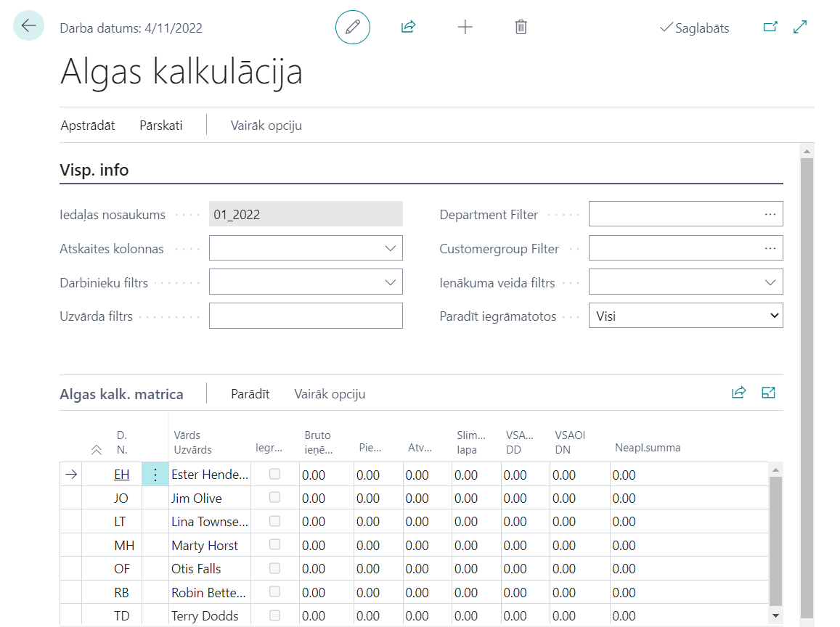Open the Pārskati menu
Screen dimensions: 840x627
tap(161, 126)
